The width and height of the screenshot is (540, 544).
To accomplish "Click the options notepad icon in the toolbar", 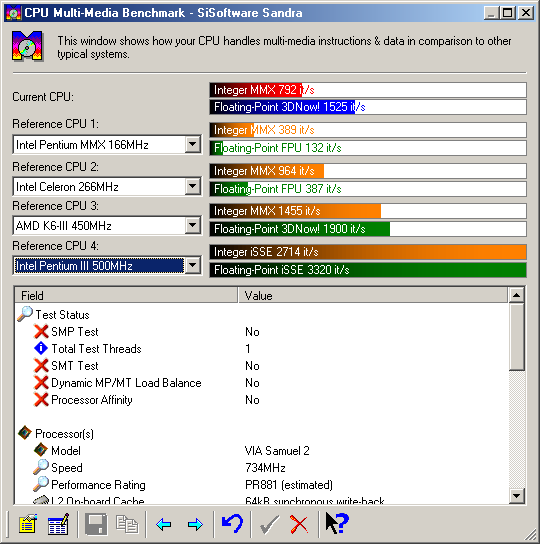I will pos(28,524).
